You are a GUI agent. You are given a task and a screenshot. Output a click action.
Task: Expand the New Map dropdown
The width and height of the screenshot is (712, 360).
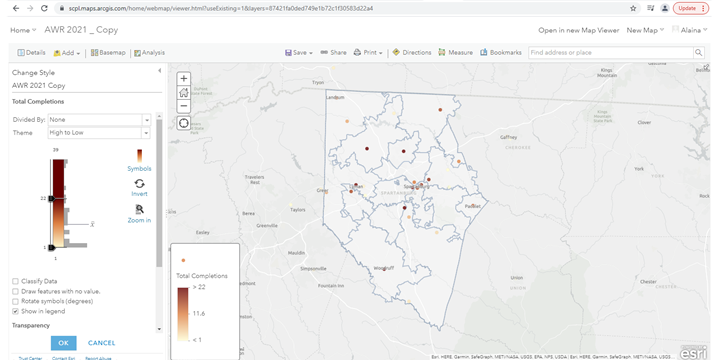645,30
